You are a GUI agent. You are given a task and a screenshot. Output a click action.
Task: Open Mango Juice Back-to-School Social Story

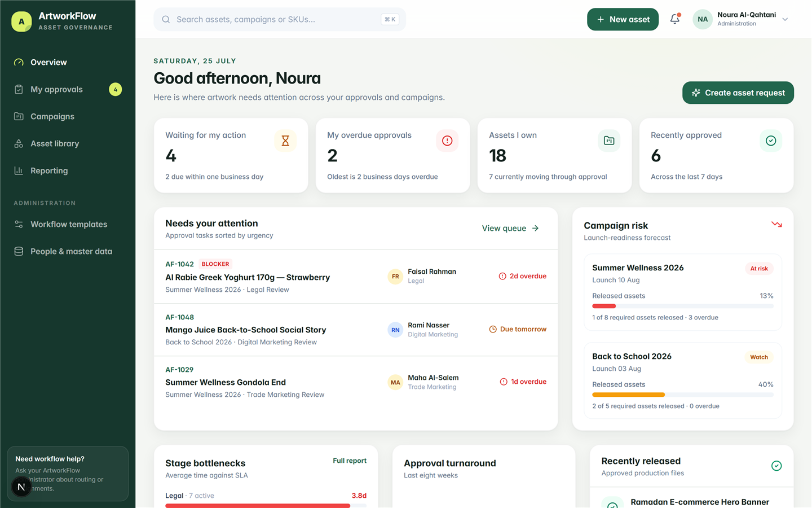356,330
